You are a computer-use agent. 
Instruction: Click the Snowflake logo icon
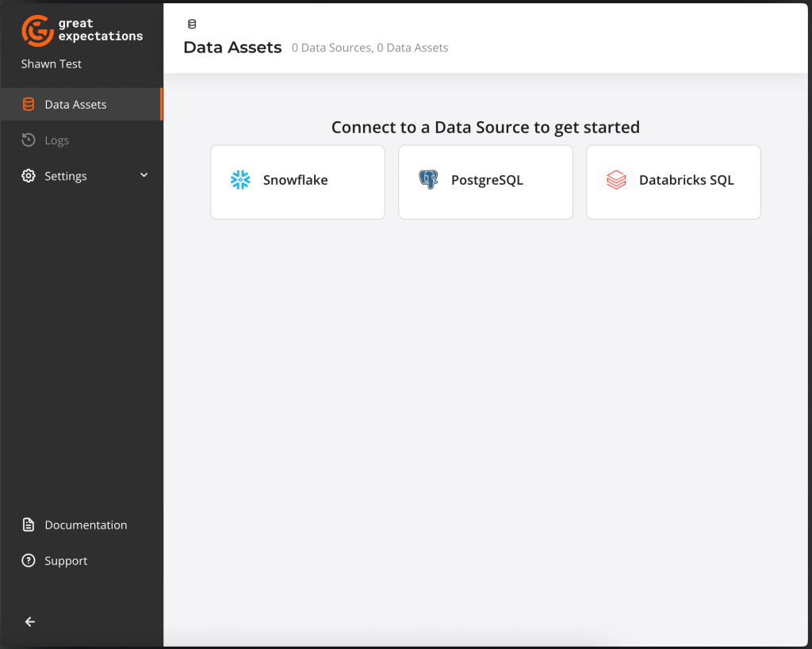pyautogui.click(x=240, y=180)
